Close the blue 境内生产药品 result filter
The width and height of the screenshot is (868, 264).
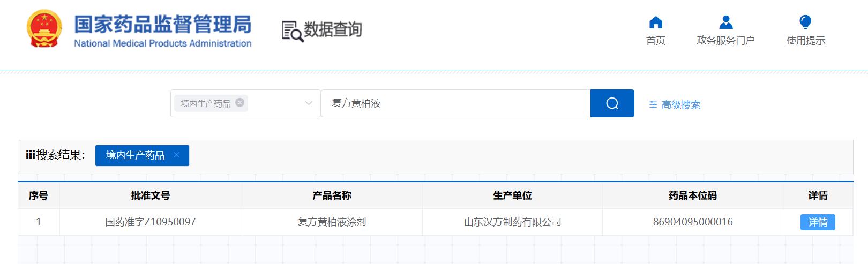pos(176,155)
